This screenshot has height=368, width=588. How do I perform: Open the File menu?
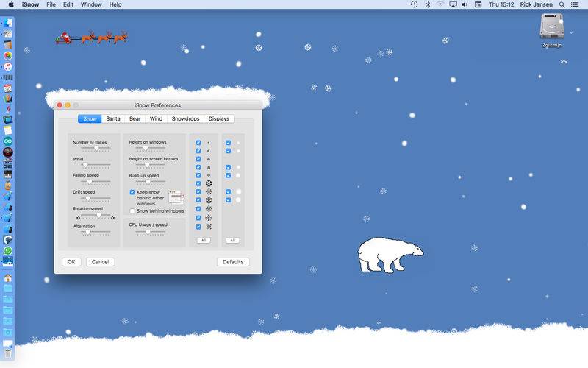[x=51, y=4]
